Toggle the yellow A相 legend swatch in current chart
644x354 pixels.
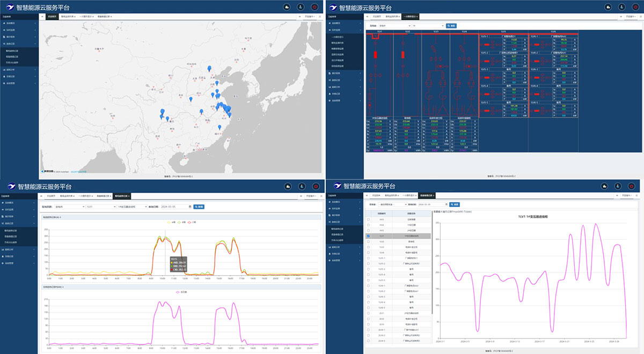pos(169,222)
